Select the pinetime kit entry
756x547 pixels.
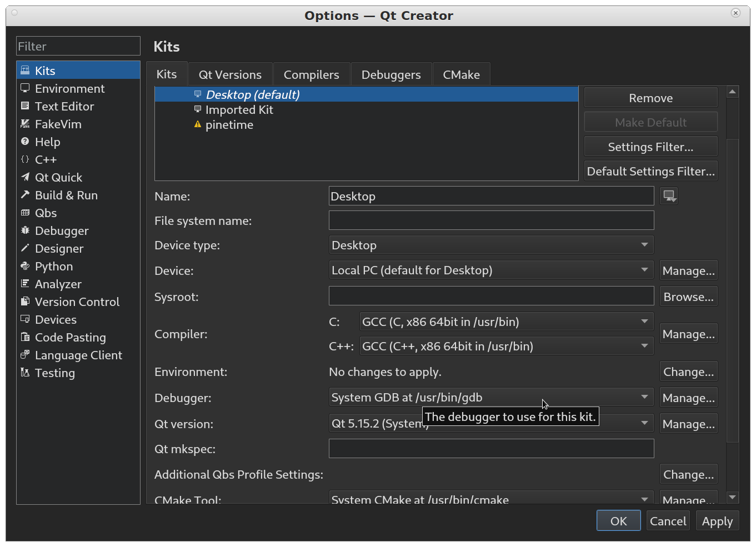coord(367,124)
